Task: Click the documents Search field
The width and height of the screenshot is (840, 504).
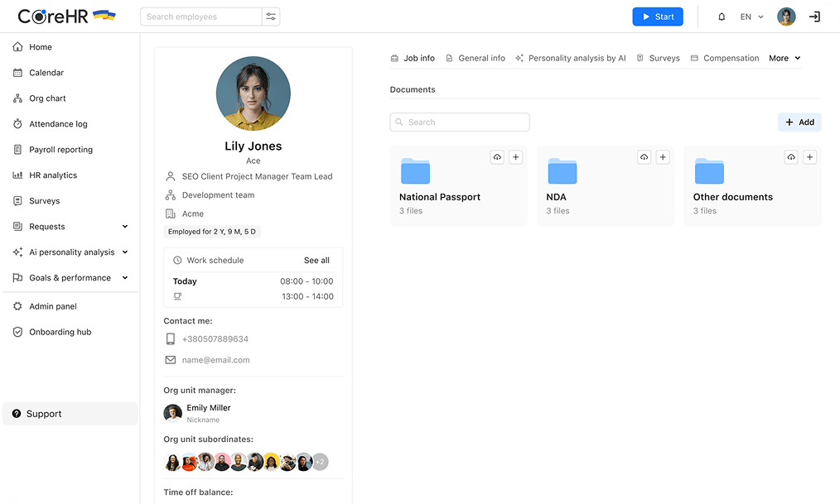Action: tap(460, 122)
